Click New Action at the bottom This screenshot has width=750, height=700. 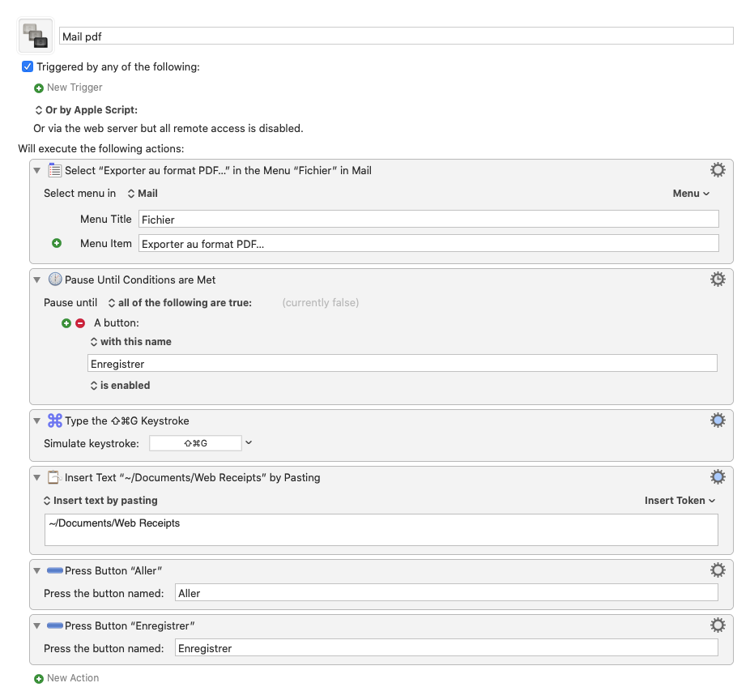coord(66,678)
